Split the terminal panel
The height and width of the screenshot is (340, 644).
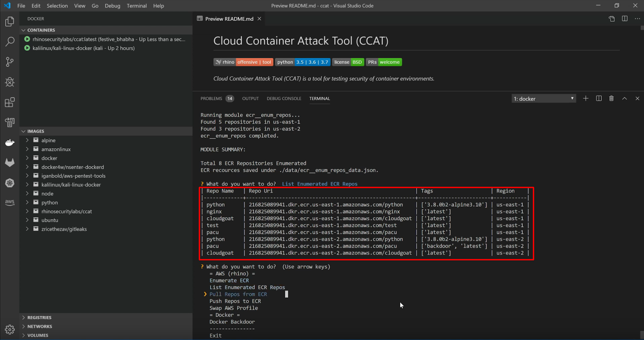pos(599,98)
